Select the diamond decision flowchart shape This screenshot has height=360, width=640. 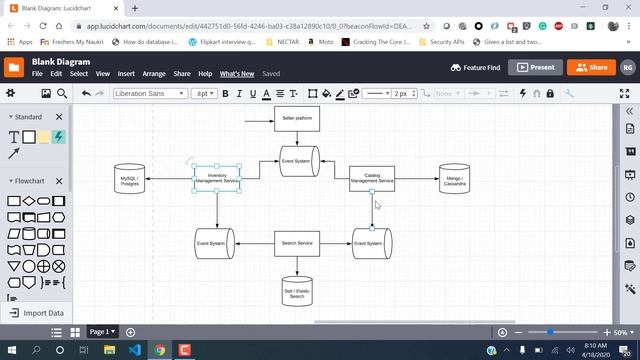point(29,201)
